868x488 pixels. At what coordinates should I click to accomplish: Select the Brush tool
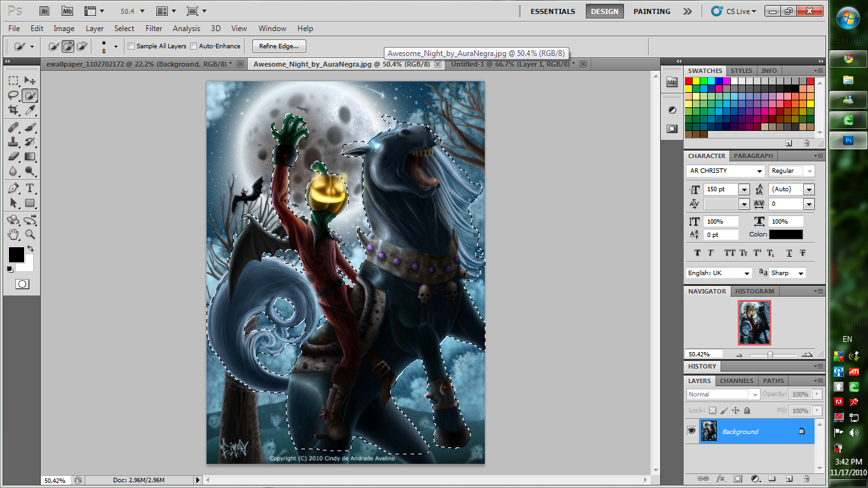coord(30,127)
